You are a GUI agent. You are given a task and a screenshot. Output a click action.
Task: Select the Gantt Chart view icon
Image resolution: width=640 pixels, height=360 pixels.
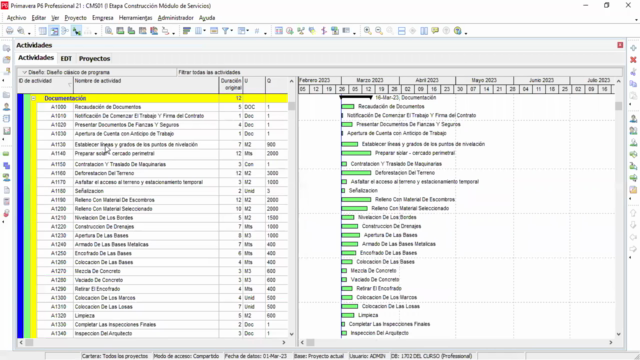coord(54,31)
